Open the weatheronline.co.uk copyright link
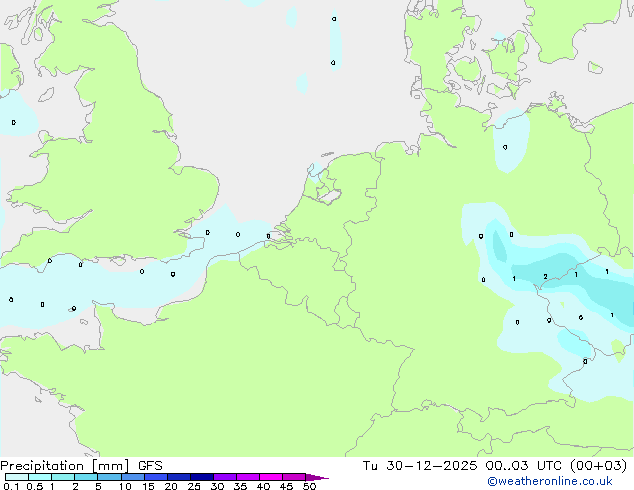Viewport: 634px width, 490px height. (550, 481)
